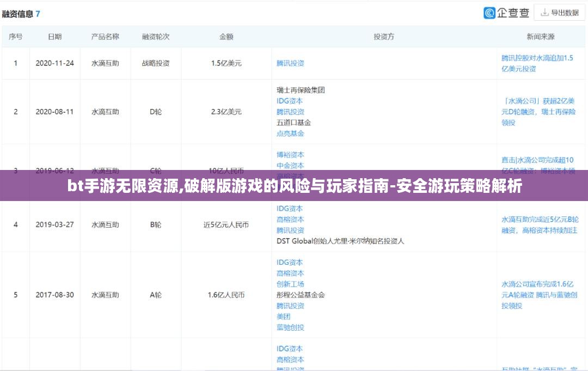588x371 pixels.
Task: Open news link 水滴公司宣布完成1.6亿元A轮融资
Action: pos(539,295)
